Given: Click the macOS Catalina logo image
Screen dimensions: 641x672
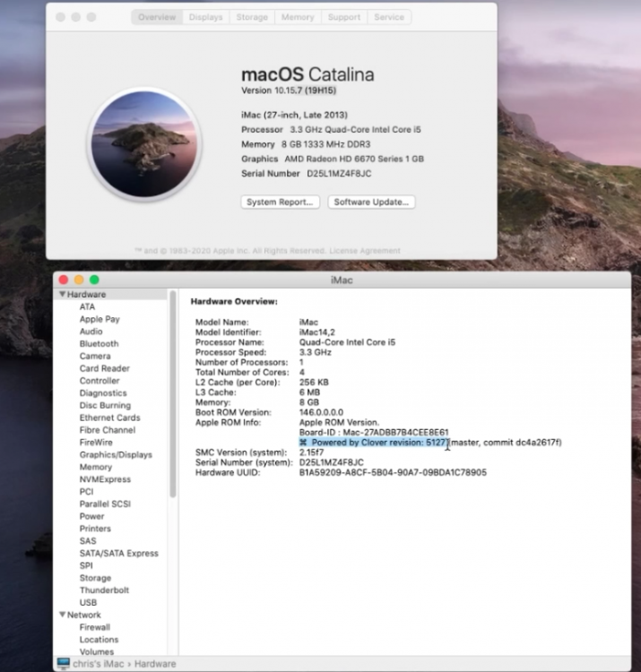Looking at the screenshot, I should pos(144,144).
